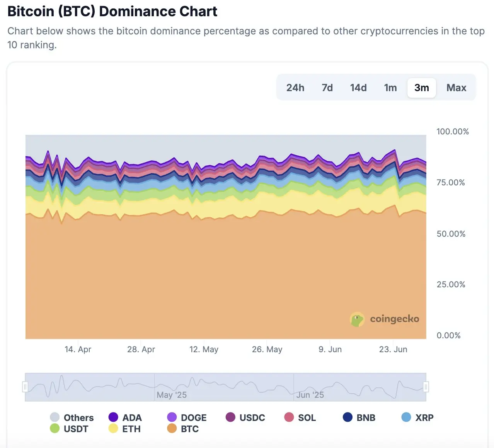Screen dimensions: 494x448
Task: Click the BNB legend dot icon
Action: pos(348,417)
